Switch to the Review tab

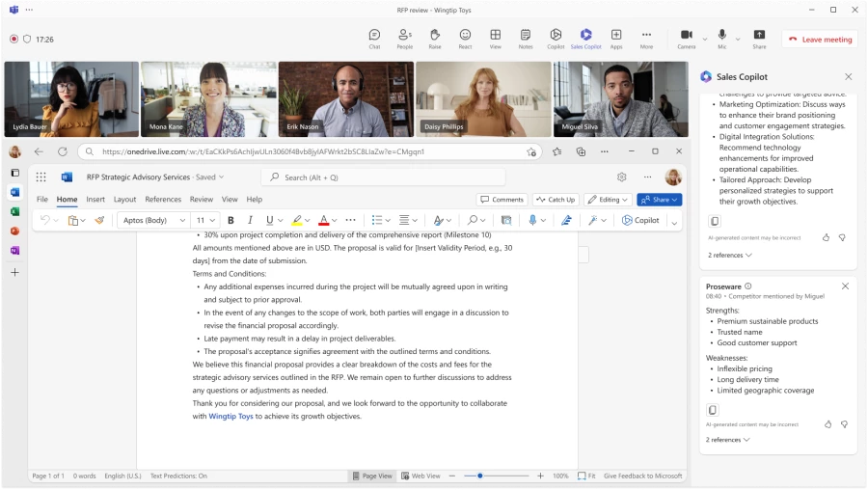pos(202,200)
